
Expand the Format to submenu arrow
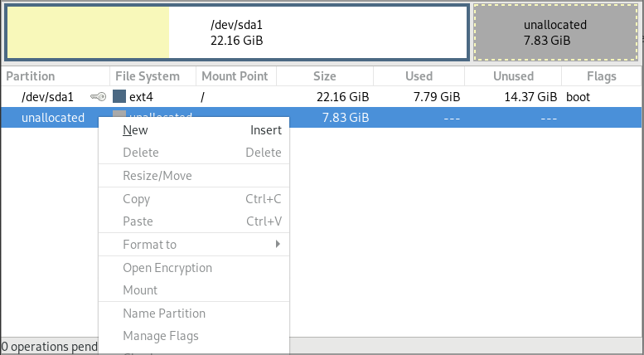[x=278, y=245]
